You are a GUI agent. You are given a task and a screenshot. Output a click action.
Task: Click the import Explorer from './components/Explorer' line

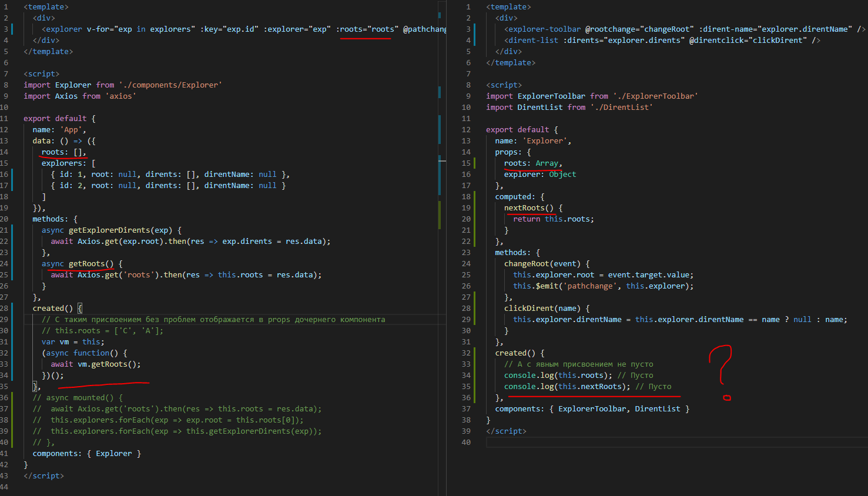click(123, 85)
